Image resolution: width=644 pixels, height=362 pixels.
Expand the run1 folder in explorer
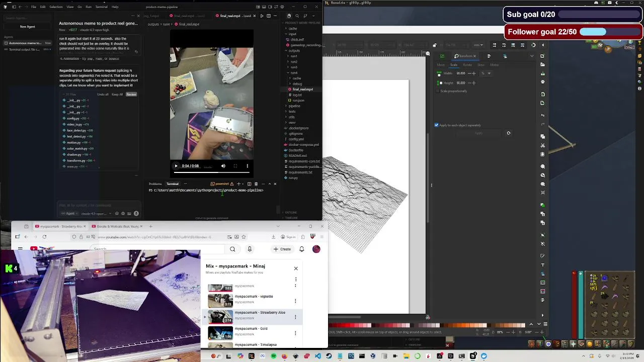pos(294,56)
